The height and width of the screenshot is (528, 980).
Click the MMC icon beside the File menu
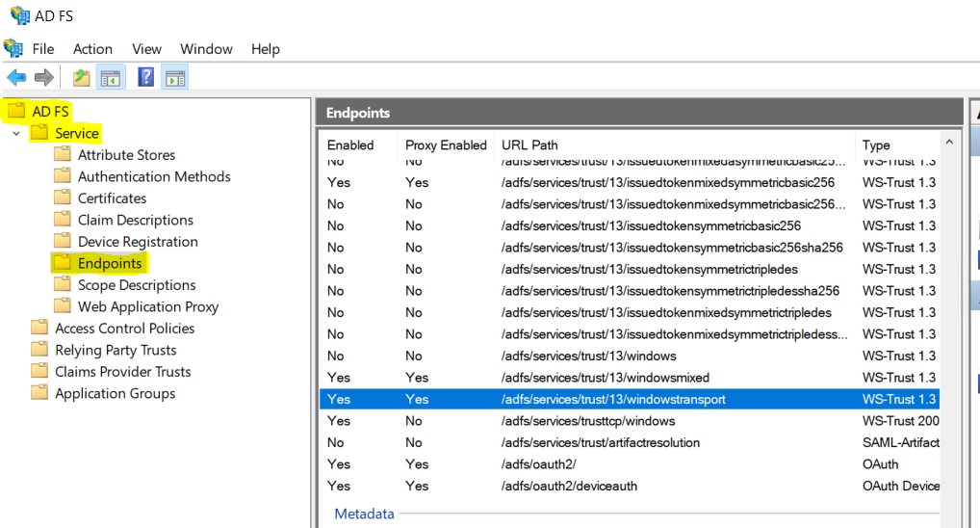pos(13,48)
